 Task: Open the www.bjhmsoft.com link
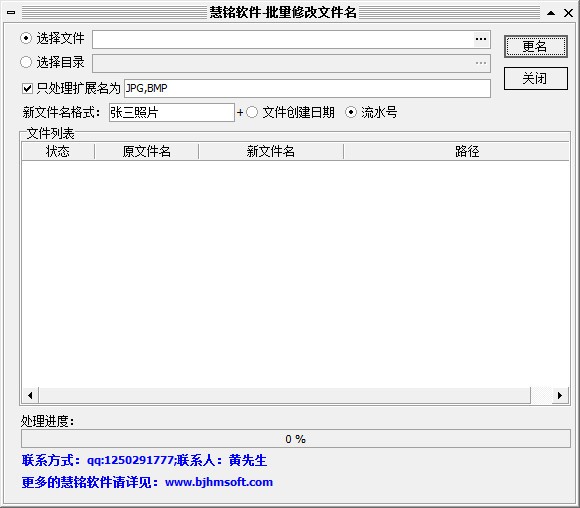click(219, 482)
